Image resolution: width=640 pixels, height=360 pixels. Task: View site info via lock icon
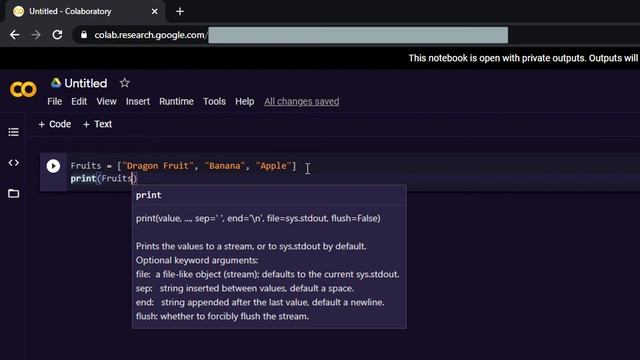[84, 35]
